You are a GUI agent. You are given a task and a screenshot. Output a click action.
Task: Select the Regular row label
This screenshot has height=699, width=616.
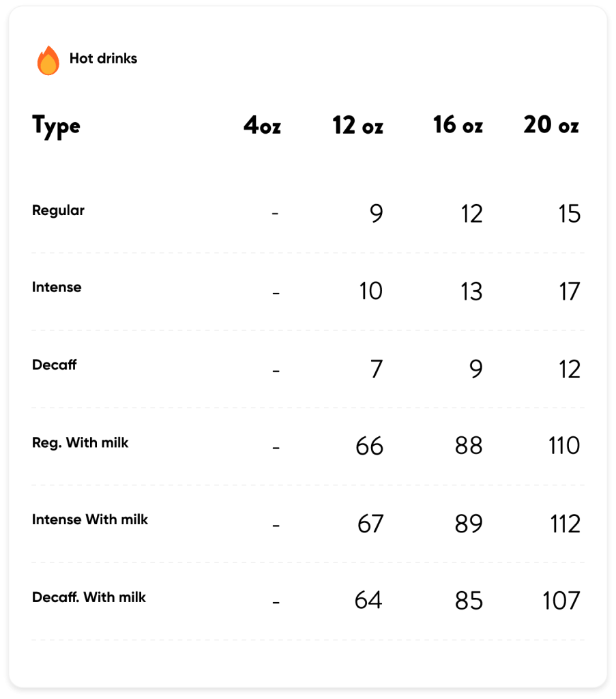coord(59,210)
